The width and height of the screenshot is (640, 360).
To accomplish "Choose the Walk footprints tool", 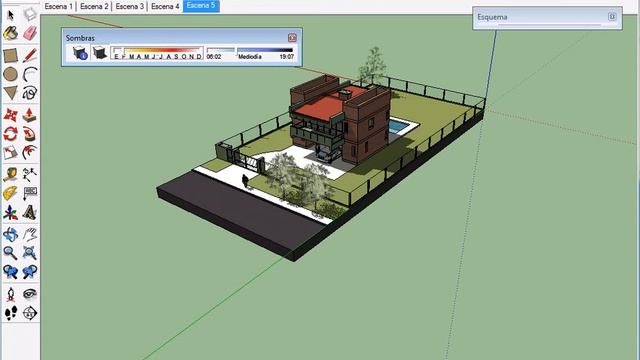I will tap(11, 313).
